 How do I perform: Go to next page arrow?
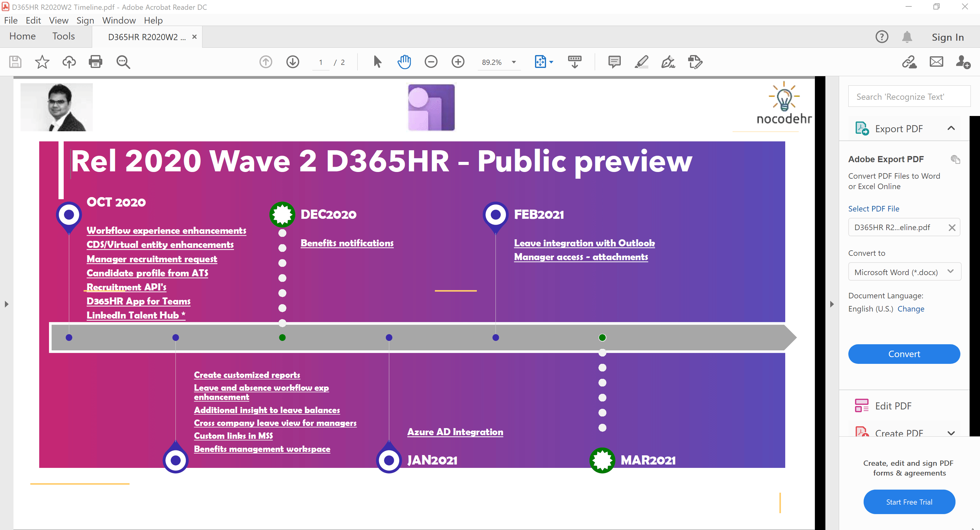(292, 62)
